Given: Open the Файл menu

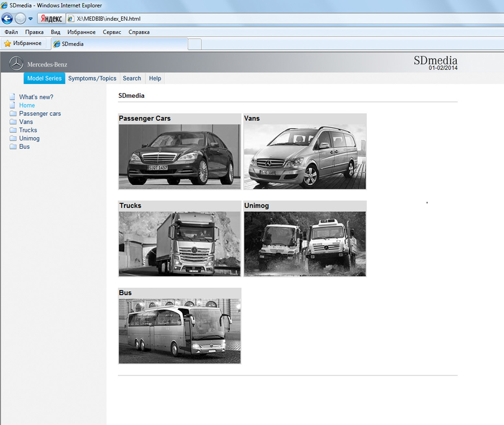Looking at the screenshot, I should point(11,32).
